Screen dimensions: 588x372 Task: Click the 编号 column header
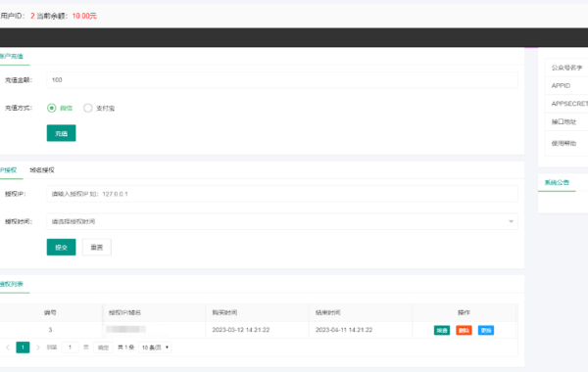tap(50, 312)
